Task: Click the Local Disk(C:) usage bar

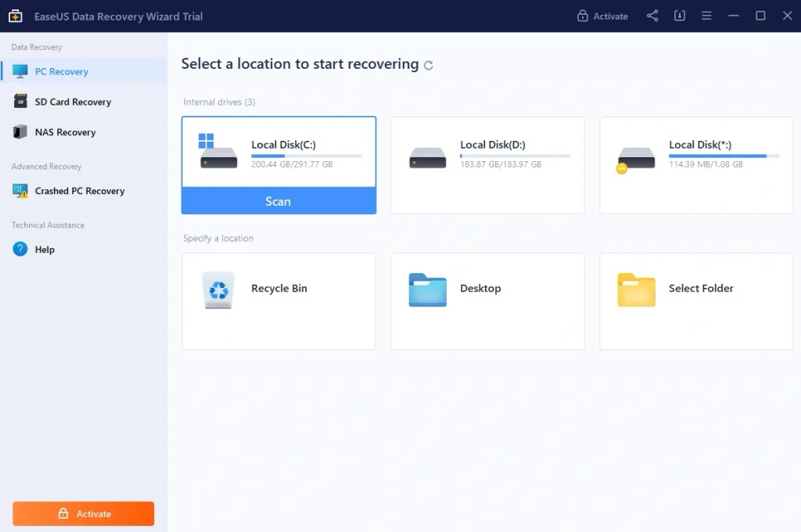Action: point(306,156)
